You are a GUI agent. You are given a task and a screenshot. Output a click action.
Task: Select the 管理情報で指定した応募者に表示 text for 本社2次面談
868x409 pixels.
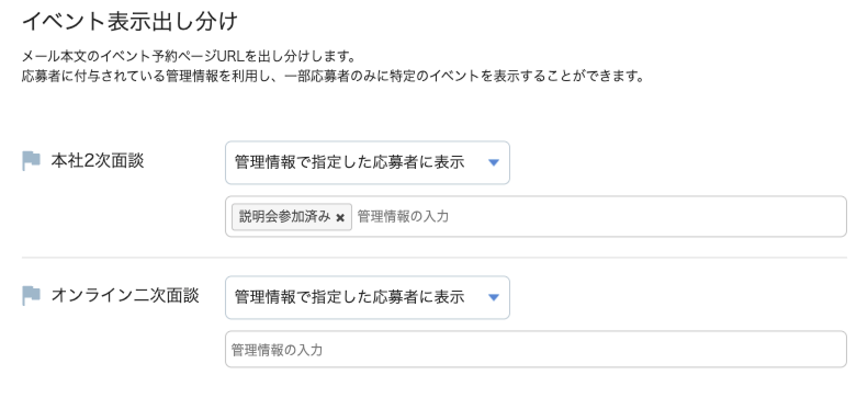pos(350,163)
